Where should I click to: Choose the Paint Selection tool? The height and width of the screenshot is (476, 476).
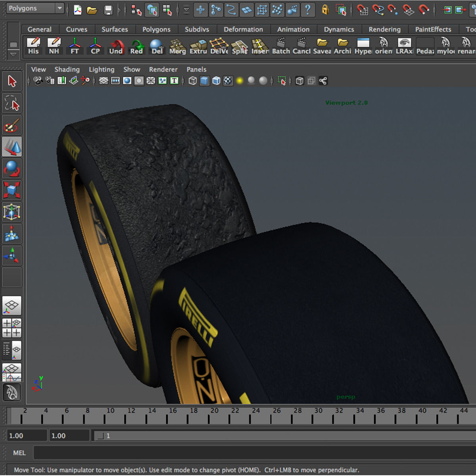(12, 126)
